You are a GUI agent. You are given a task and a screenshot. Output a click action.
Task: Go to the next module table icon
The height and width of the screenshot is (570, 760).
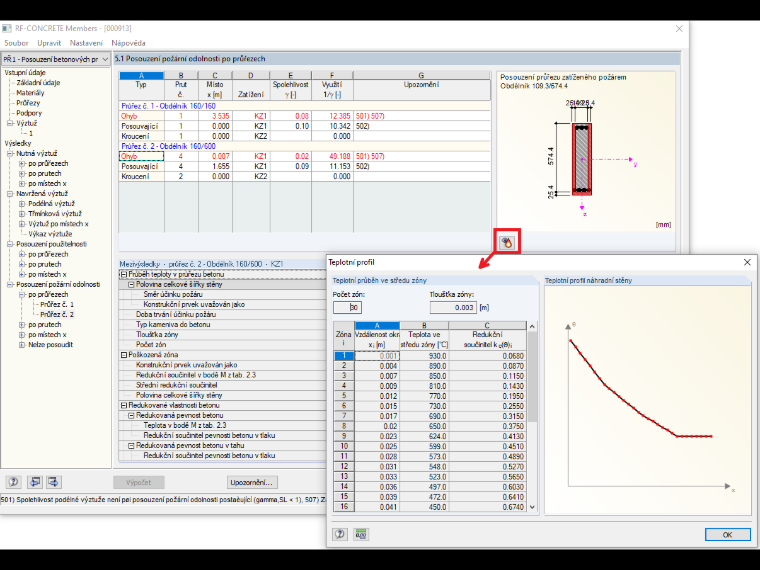[53, 482]
